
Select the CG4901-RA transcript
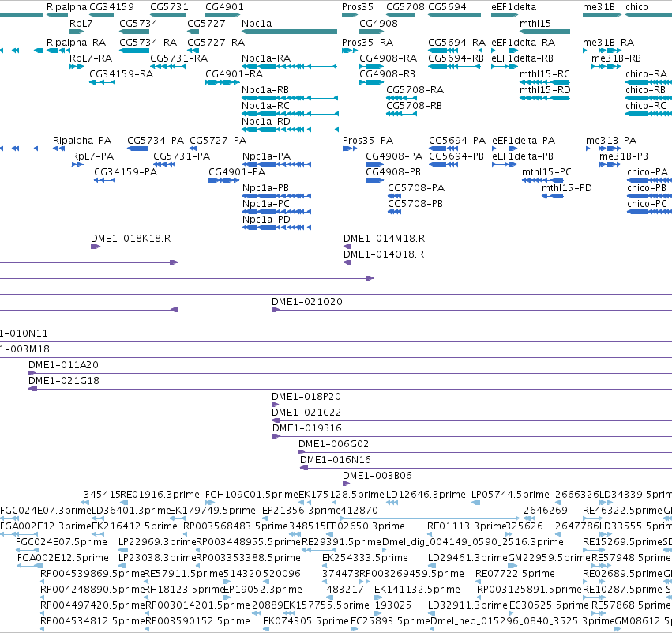click(x=223, y=82)
